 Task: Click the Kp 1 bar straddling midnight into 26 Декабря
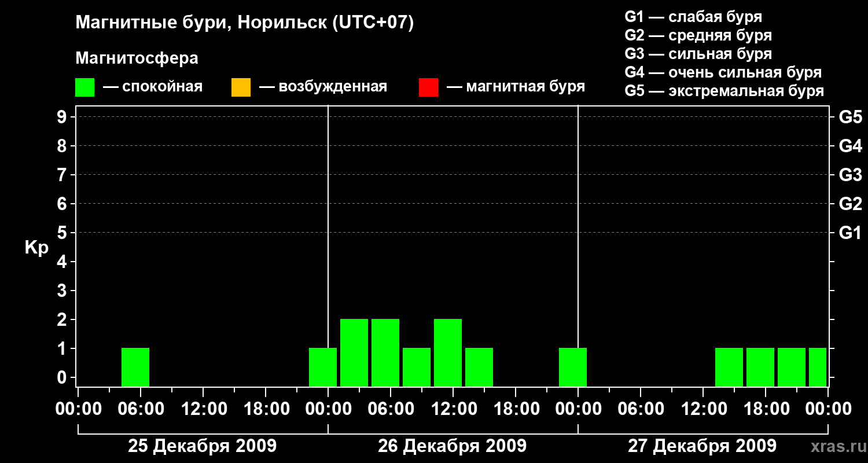tap(323, 367)
